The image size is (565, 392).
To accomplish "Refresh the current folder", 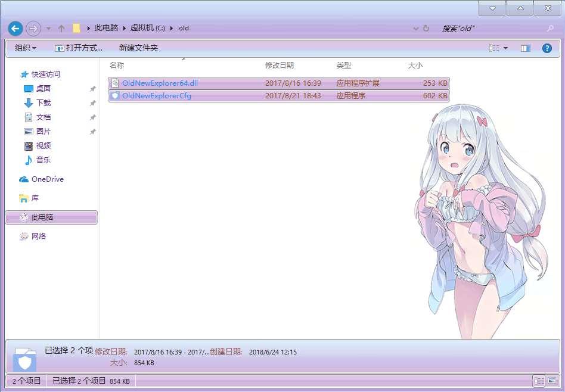I will tap(426, 28).
